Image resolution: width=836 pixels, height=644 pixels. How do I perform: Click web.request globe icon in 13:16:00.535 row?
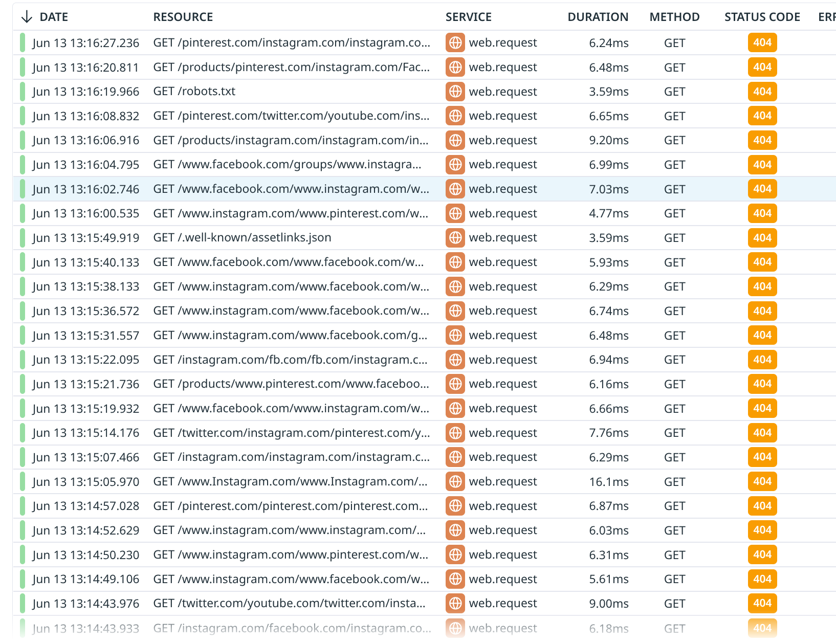pos(455,213)
